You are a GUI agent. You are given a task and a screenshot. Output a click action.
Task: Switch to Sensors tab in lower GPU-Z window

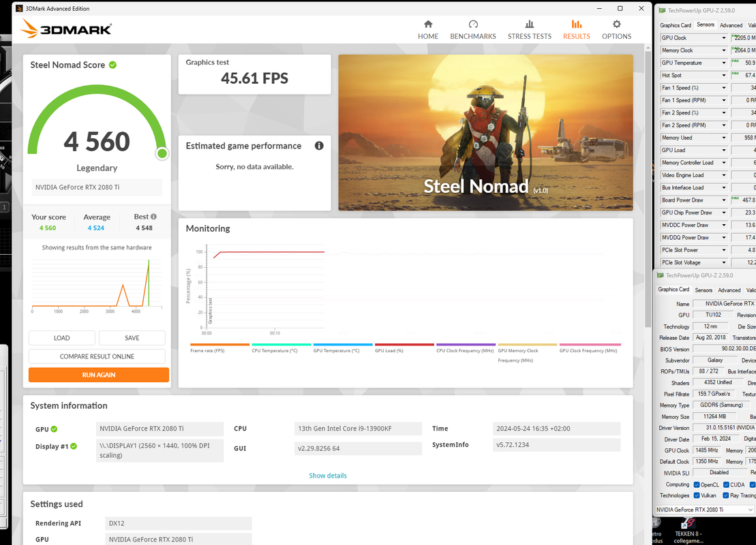click(x=704, y=290)
